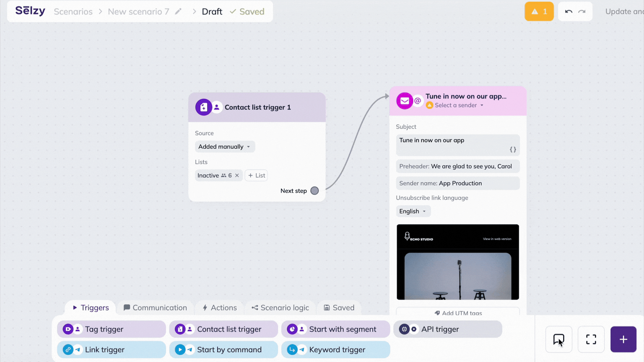Click the Draft status label
Viewport: 644px width, 362px height.
point(212,11)
